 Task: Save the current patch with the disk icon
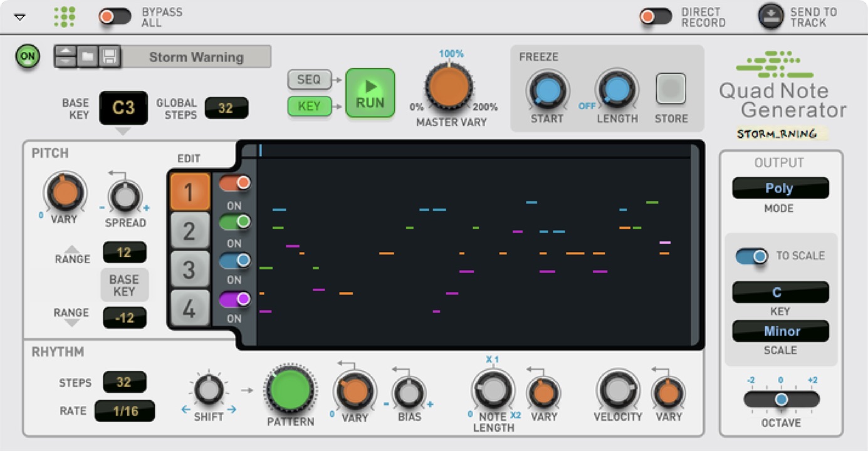tap(108, 57)
